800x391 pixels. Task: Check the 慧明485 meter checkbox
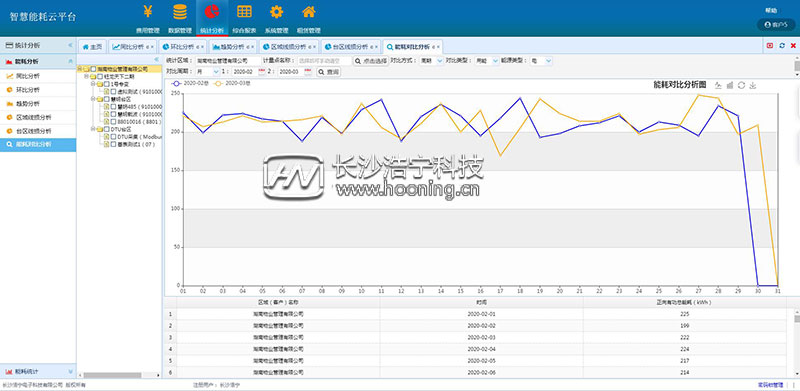tap(113, 107)
